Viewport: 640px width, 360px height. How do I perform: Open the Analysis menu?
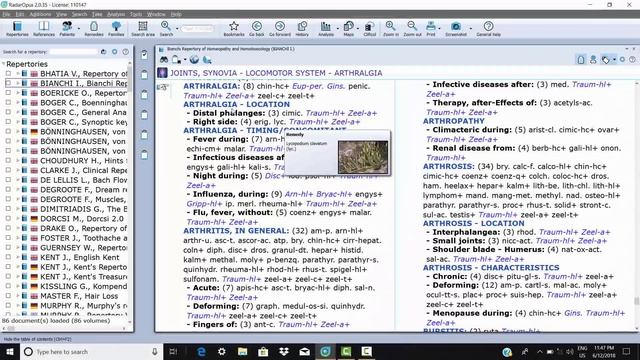pos(116,14)
